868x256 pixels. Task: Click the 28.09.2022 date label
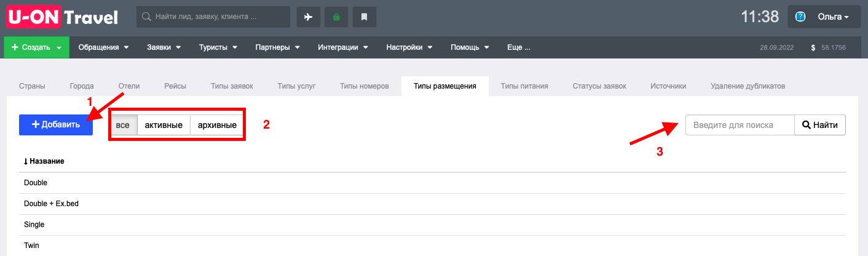pos(777,47)
